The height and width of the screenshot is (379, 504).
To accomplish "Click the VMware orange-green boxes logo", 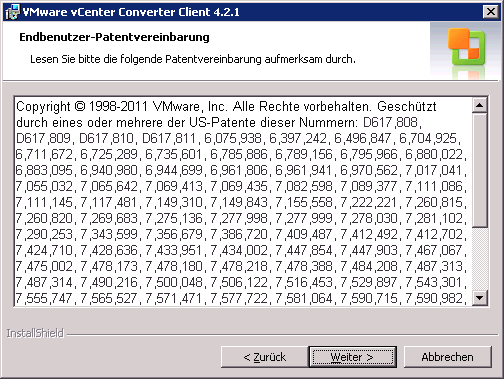I will point(467,47).
